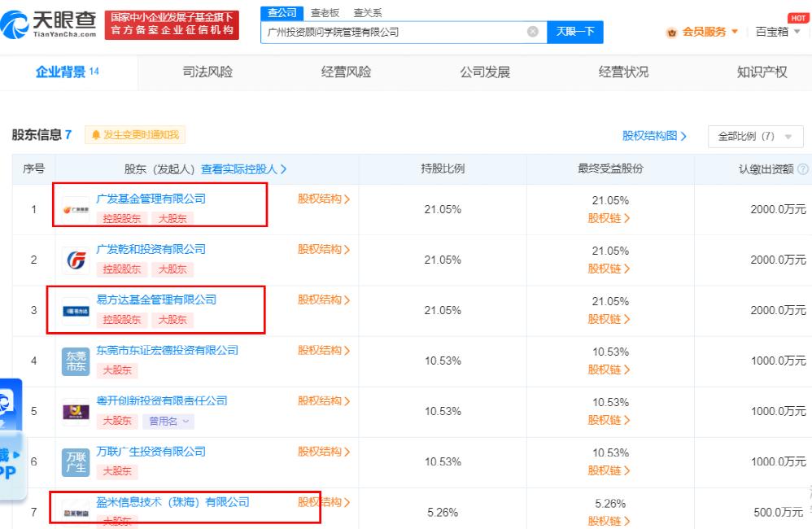Open 股权链 for 粤开创新投资 row
Viewport: 812px width, 529px height.
pos(609,420)
